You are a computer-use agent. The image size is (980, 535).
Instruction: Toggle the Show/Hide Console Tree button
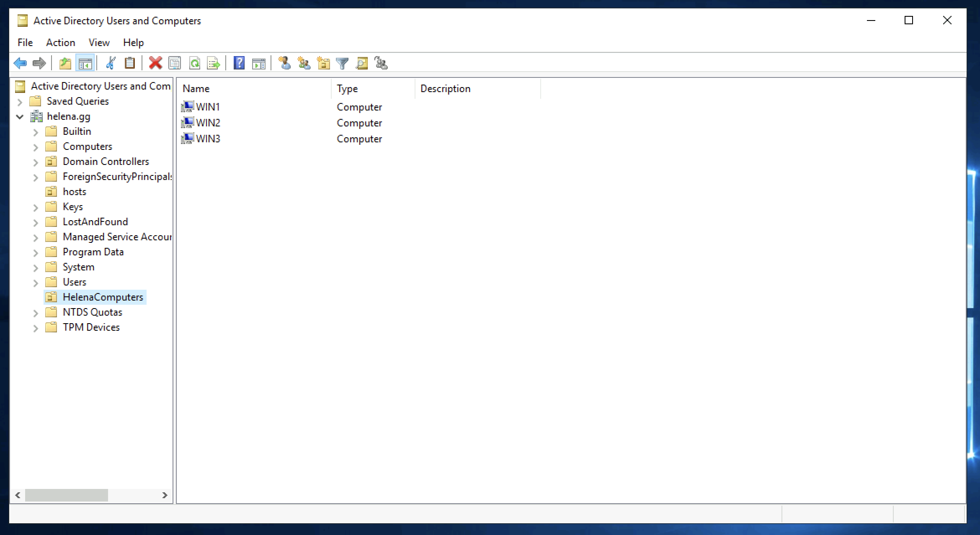85,63
